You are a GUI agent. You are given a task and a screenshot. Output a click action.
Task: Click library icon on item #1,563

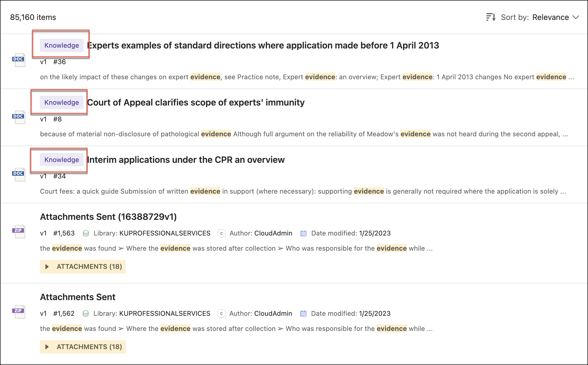pyautogui.click(x=86, y=233)
